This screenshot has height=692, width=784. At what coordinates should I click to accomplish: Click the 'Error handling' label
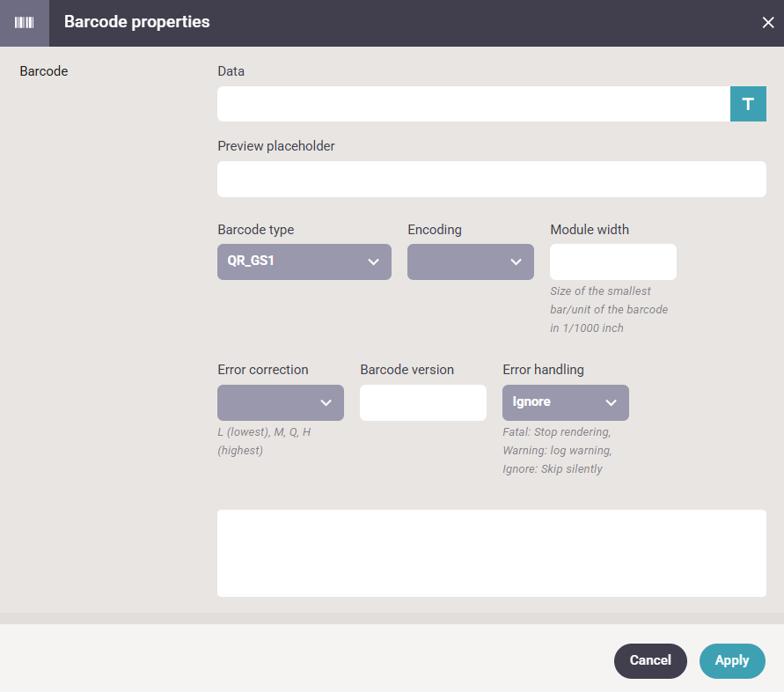pos(543,370)
